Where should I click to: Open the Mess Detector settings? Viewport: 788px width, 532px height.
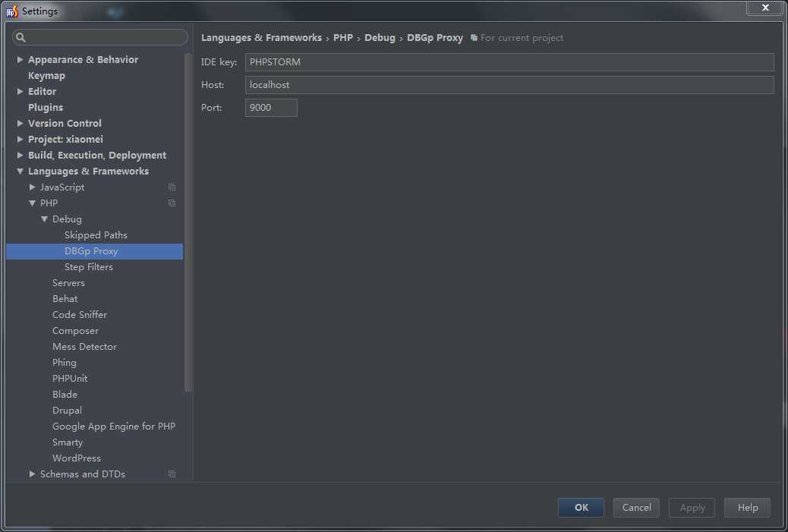[84, 347]
